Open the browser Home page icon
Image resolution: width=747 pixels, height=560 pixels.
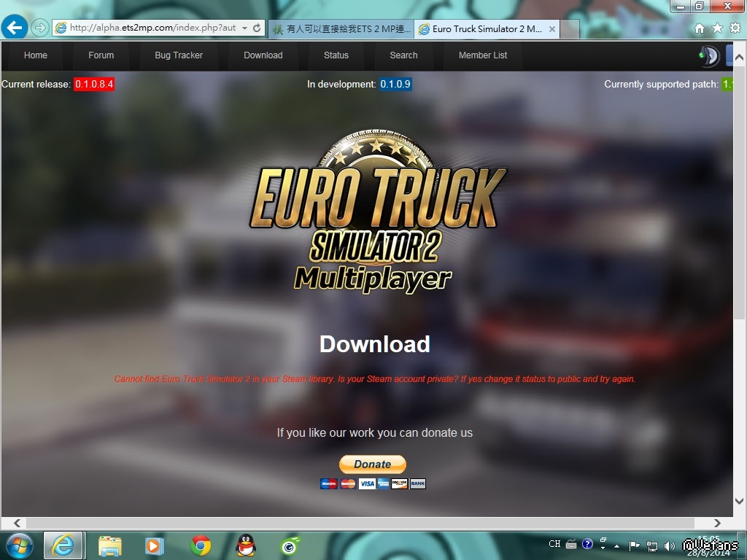pos(700,28)
